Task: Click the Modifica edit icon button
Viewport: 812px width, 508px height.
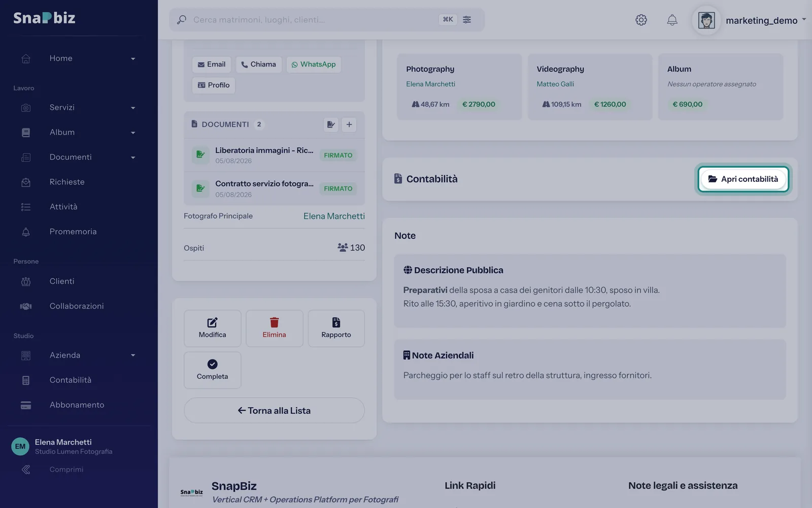Action: coord(213,328)
